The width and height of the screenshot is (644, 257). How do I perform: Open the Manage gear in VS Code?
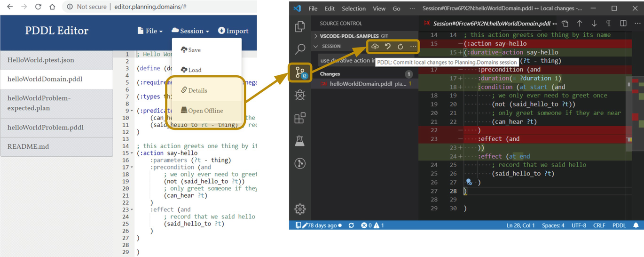click(x=299, y=209)
